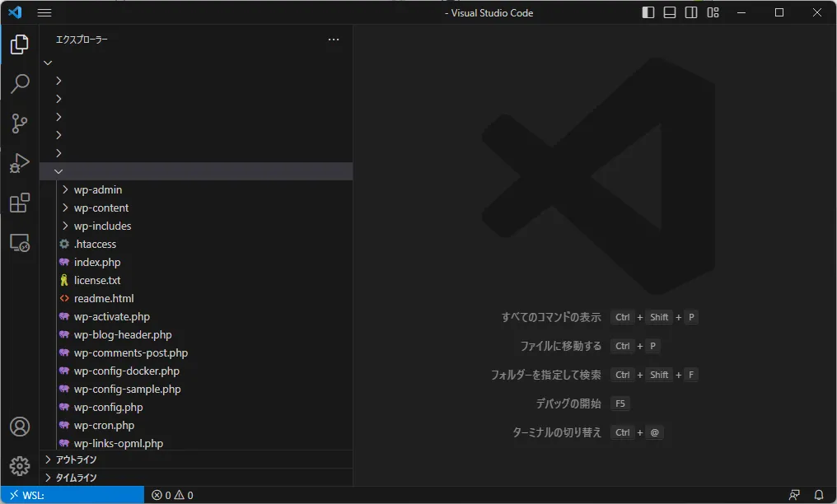Open the Manage settings gear
837x504 pixels.
[x=20, y=465]
